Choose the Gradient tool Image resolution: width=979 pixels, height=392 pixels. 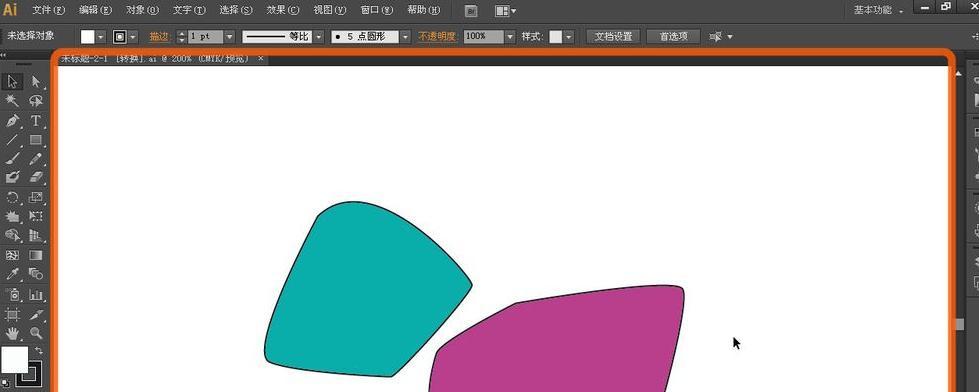(x=36, y=255)
